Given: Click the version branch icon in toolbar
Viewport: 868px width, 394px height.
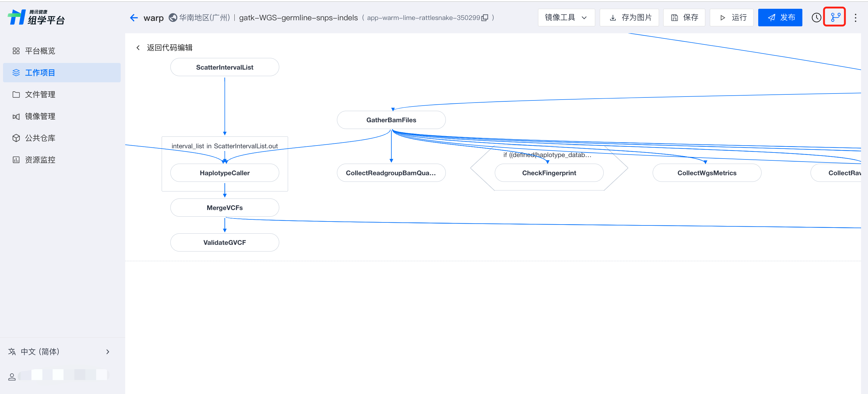Looking at the screenshot, I should point(835,17).
